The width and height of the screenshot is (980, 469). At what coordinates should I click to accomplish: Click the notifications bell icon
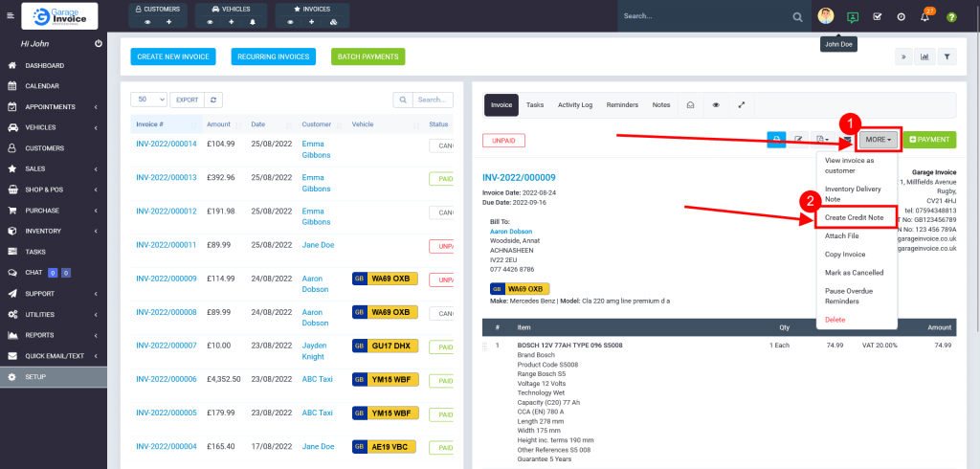point(924,17)
